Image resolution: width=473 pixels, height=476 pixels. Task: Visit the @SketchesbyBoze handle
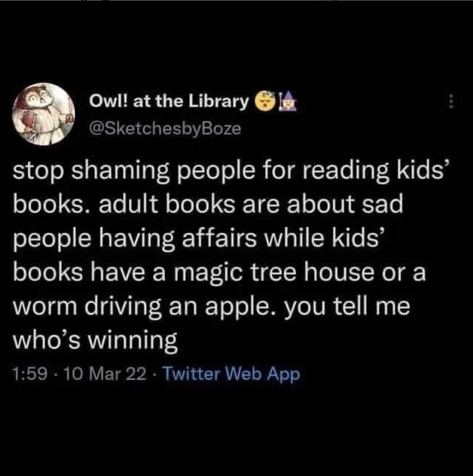coord(165,128)
